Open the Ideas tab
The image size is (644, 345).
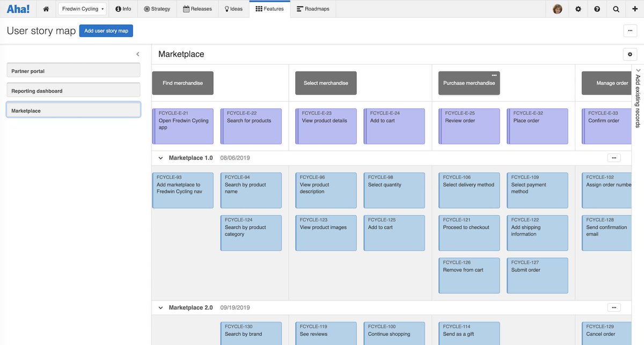click(x=233, y=9)
